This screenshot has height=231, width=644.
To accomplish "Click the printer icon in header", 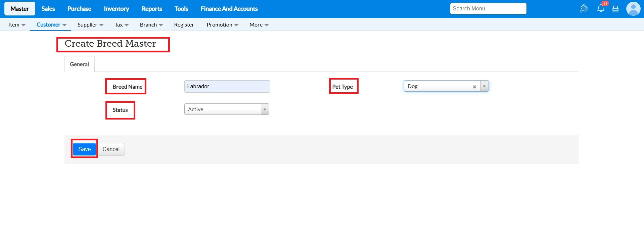I will pos(615,9).
